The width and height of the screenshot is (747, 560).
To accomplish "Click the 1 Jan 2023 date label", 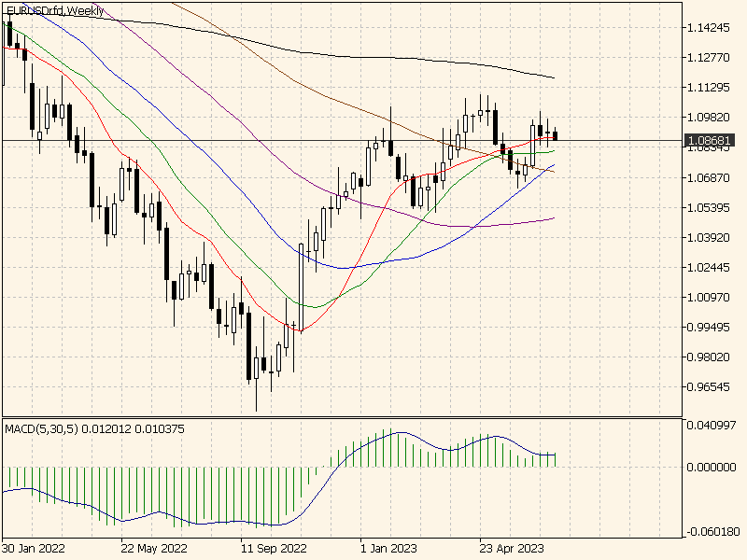I will point(388,549).
